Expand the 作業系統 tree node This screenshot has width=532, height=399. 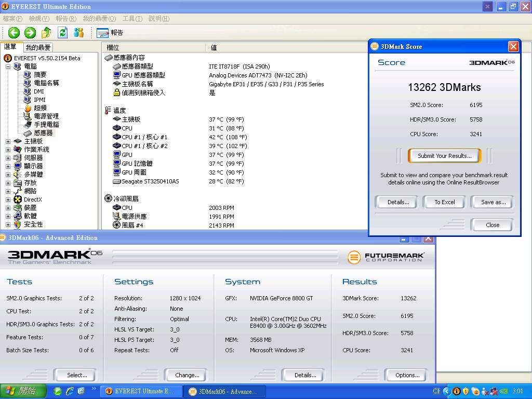pos(8,150)
